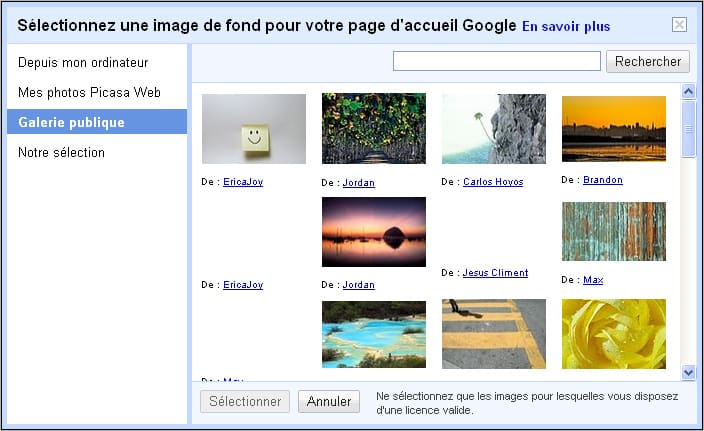Select the purple sunset harbor image

coord(374,232)
